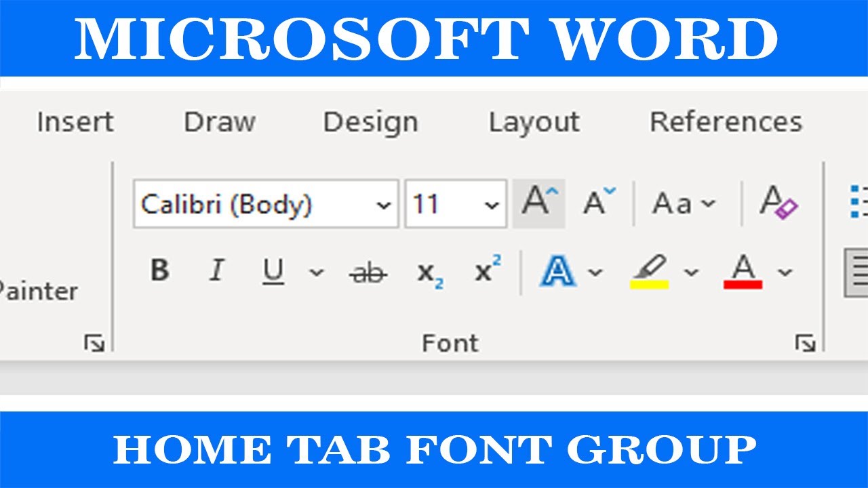Screen dimensions: 868x488
Task: Expand the font name dropdown arrow
Action: point(384,205)
